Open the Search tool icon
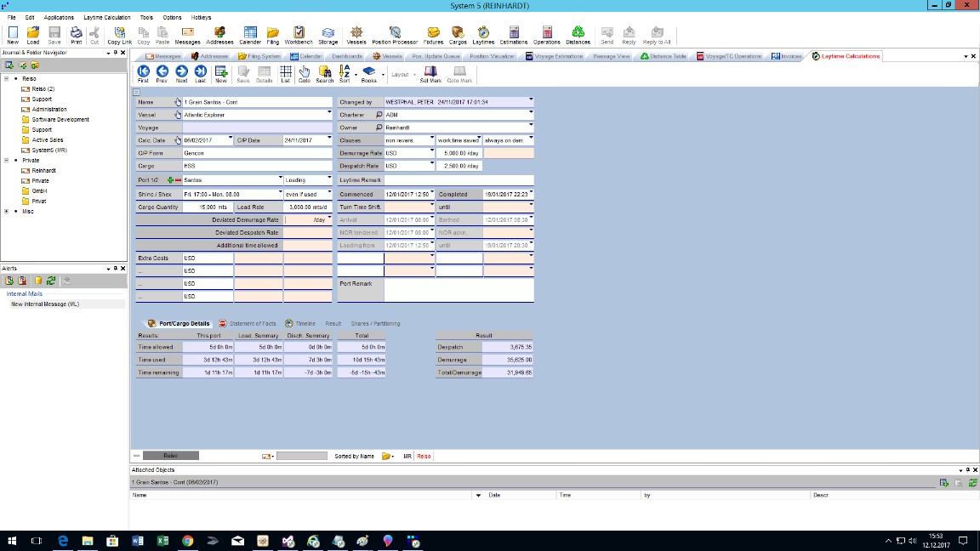The width and height of the screenshot is (980, 551). click(x=324, y=74)
